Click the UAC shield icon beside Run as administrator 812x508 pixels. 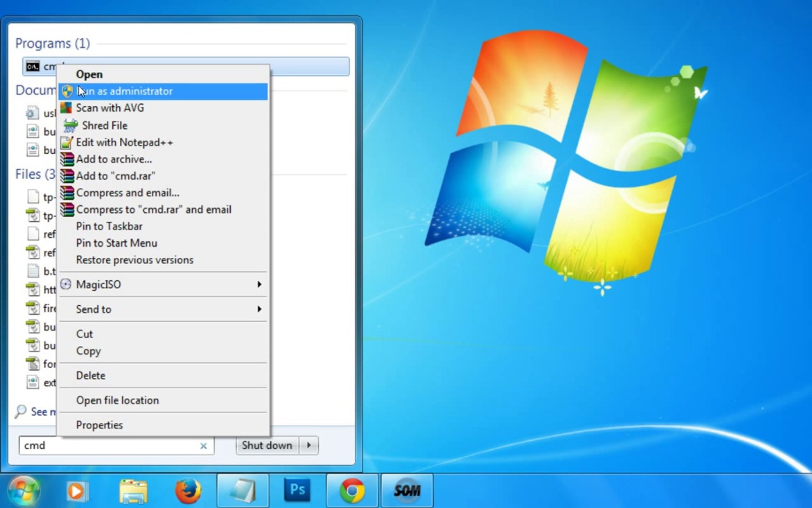coord(67,91)
